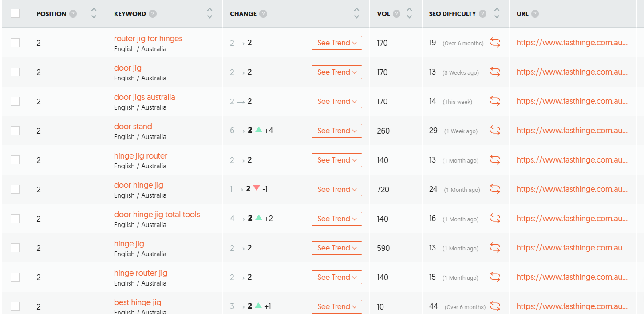Refresh SEO difficulty for router jig for hinges

pos(495,43)
